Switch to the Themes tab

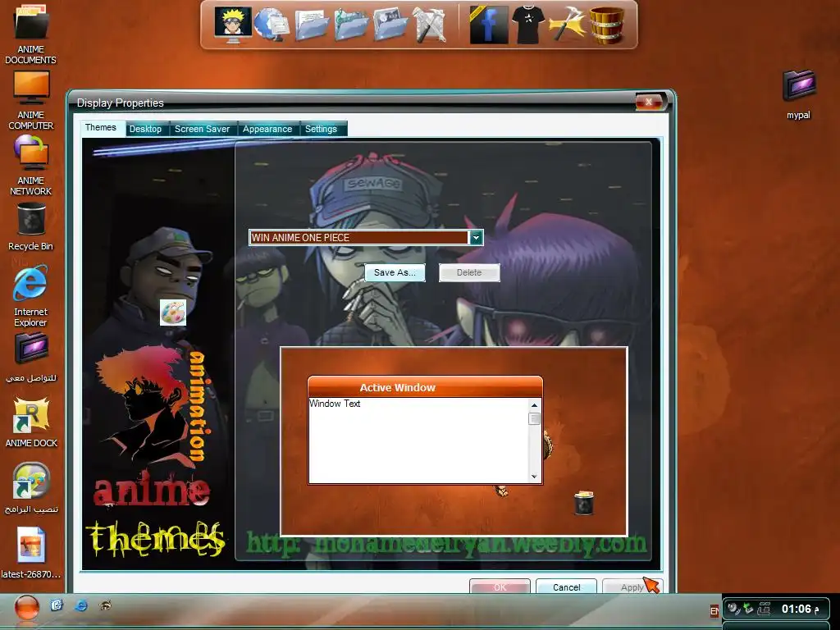coord(101,127)
